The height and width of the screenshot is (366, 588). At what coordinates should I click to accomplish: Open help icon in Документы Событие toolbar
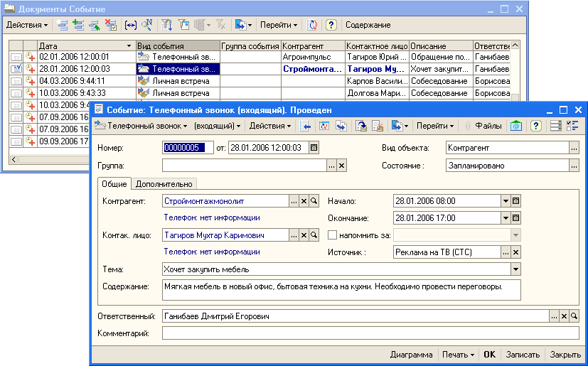[331, 25]
